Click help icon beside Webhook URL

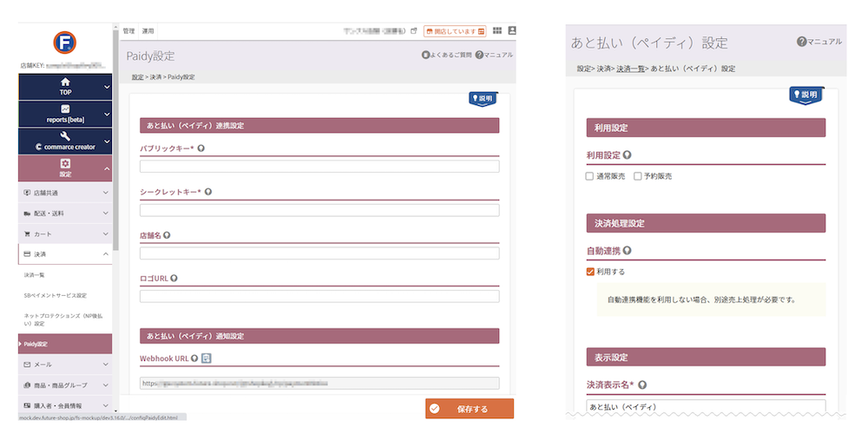[194, 358]
